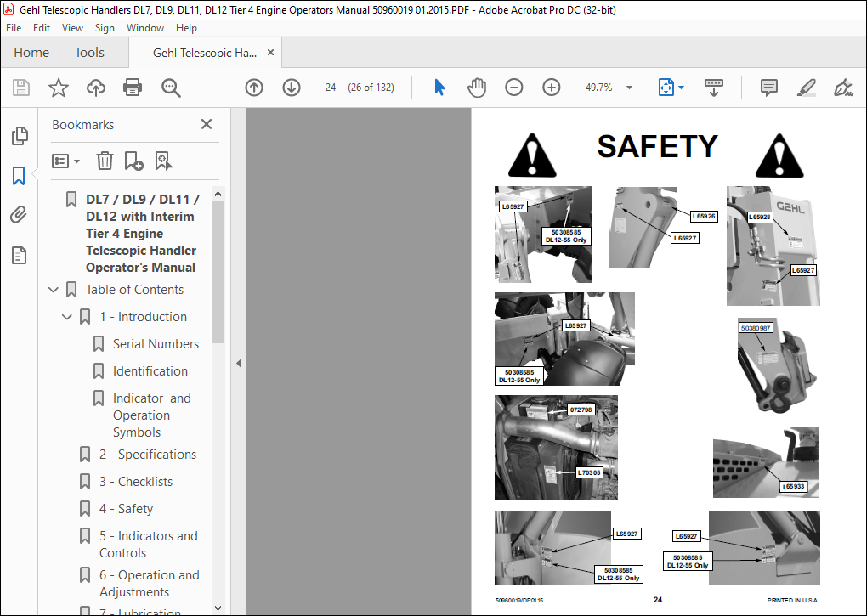867x616 pixels.
Task: Open the File menu
Action: [14, 28]
